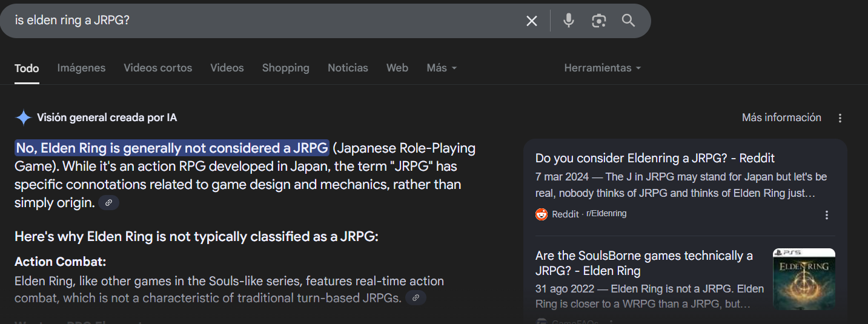
Task: Click the 'Visión general creada por IA' label
Action: [107, 117]
